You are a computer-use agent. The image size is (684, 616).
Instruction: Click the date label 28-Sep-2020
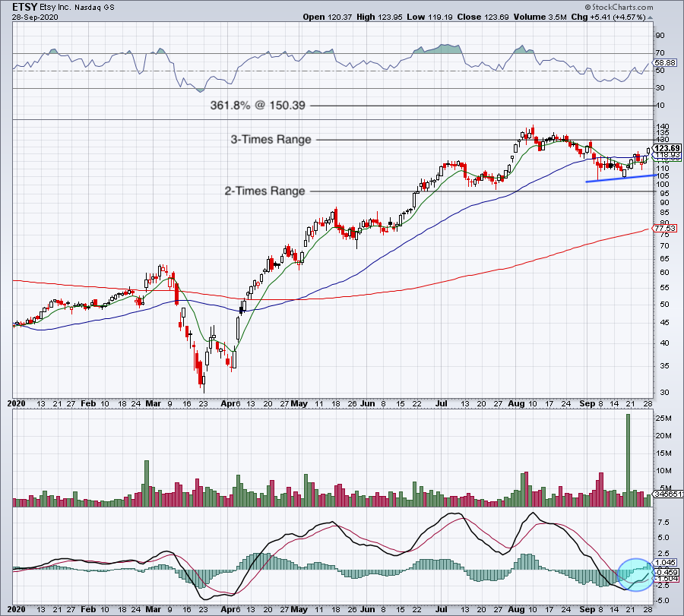click(35, 17)
